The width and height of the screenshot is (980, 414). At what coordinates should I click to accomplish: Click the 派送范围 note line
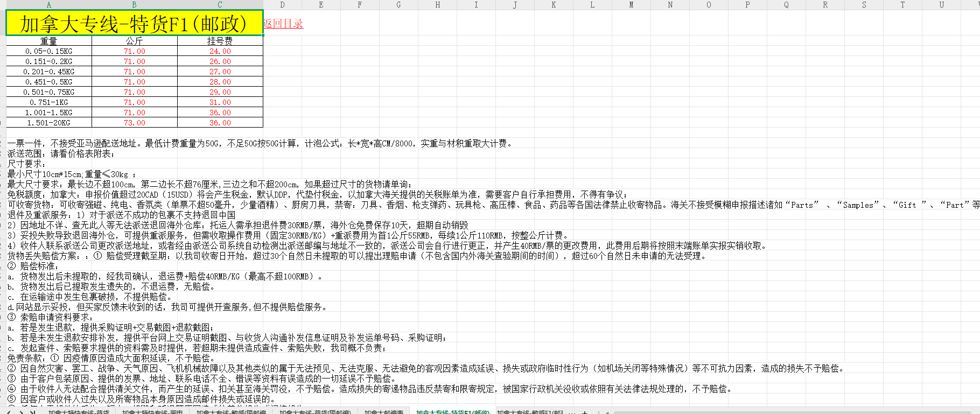coord(61,153)
